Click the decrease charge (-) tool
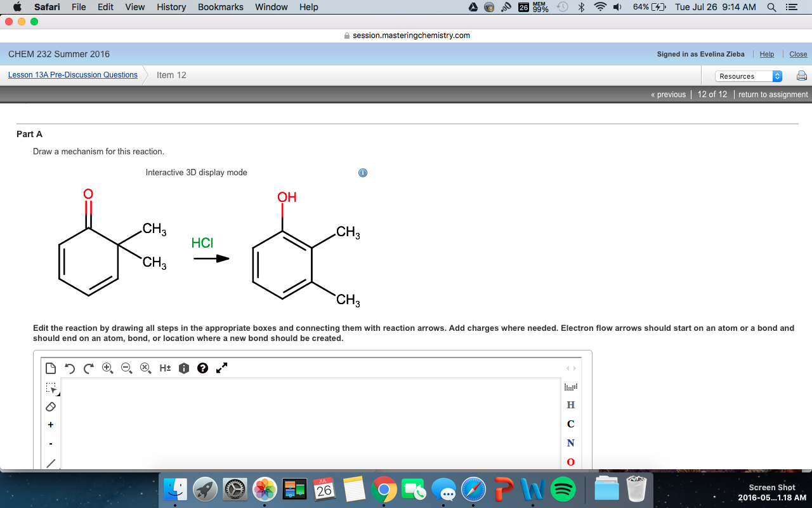 50,443
